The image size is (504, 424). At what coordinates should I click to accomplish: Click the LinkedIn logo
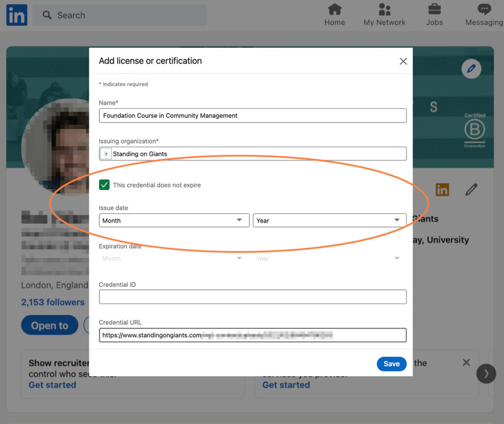tap(17, 15)
